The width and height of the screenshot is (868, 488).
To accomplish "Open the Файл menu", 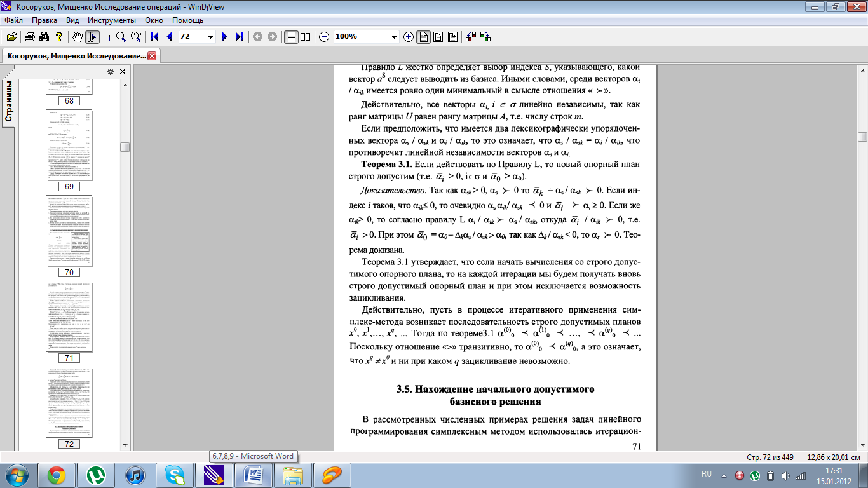I will (x=13, y=20).
